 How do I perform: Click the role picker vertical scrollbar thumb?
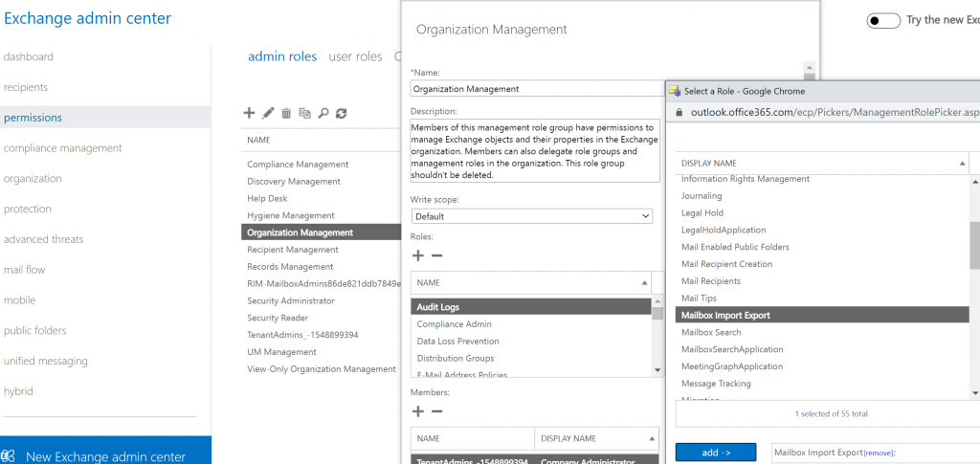click(x=974, y=245)
